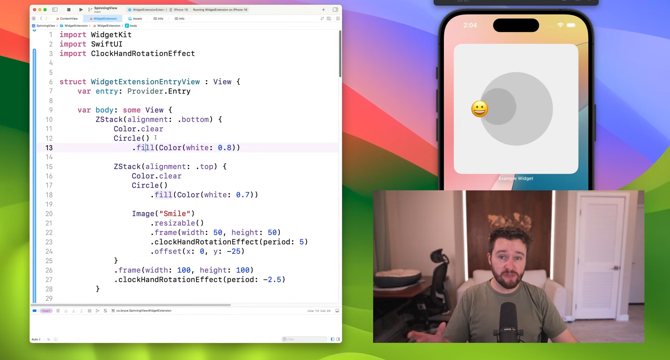Open the SpinningView project in jump bar
This screenshot has width=670, height=360.
click(x=43, y=26)
